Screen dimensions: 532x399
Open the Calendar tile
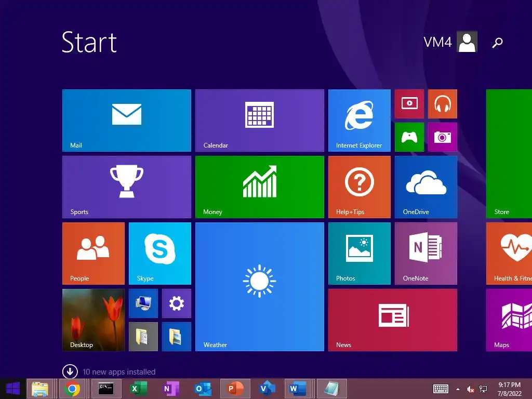[260, 121]
